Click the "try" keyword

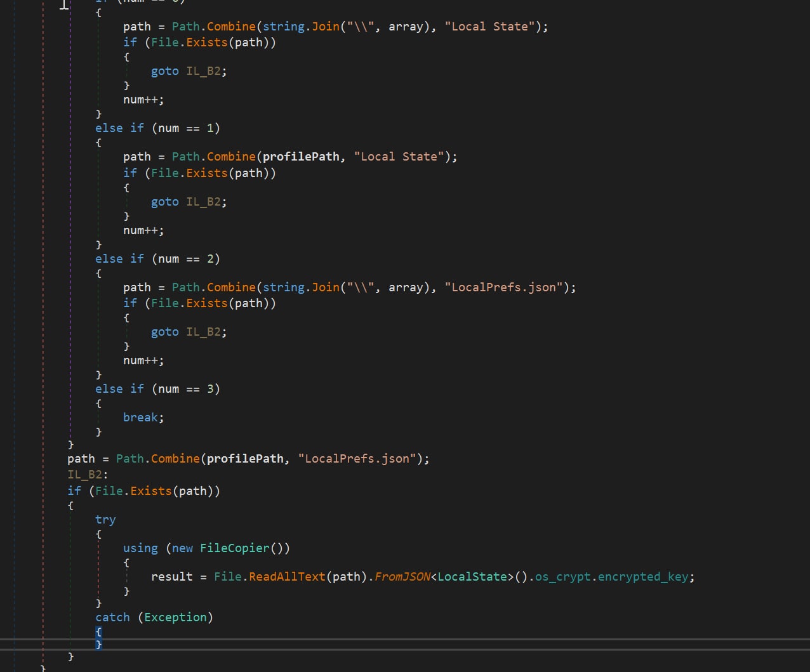tap(105, 520)
